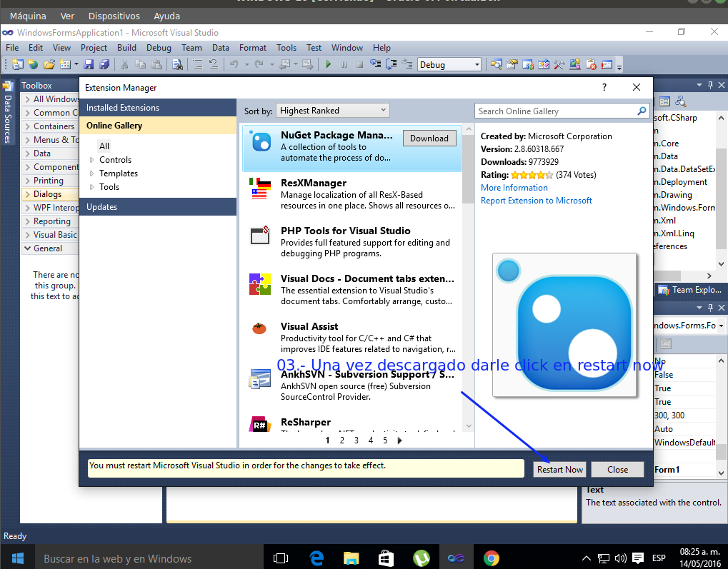Image resolution: width=728 pixels, height=569 pixels.
Task: Click the Windows Start button
Action: click(x=18, y=558)
